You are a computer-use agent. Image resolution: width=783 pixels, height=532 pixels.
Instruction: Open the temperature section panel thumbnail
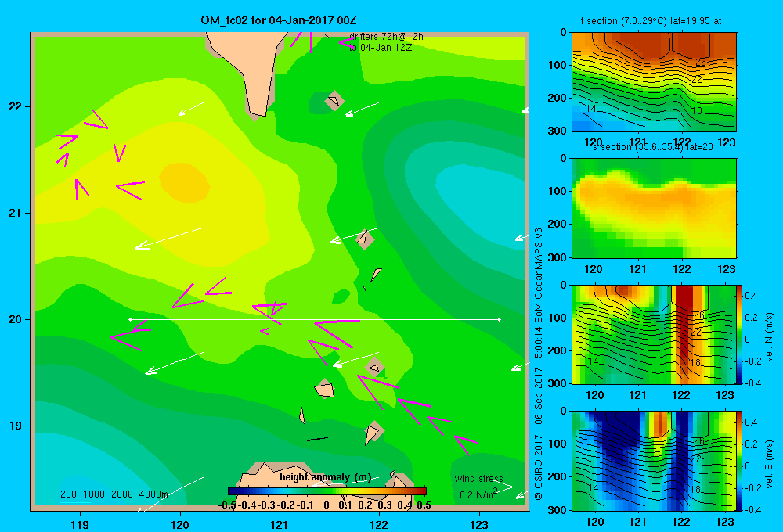point(654,82)
